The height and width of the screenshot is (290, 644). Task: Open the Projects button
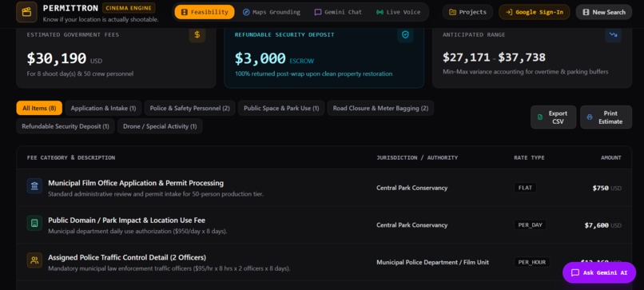[467, 12]
